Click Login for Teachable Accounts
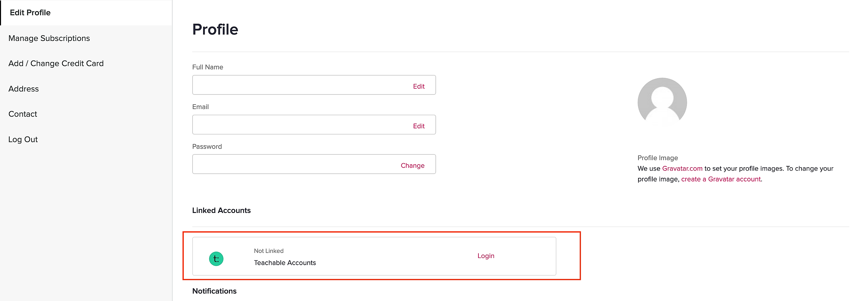868x301 pixels. point(486,256)
